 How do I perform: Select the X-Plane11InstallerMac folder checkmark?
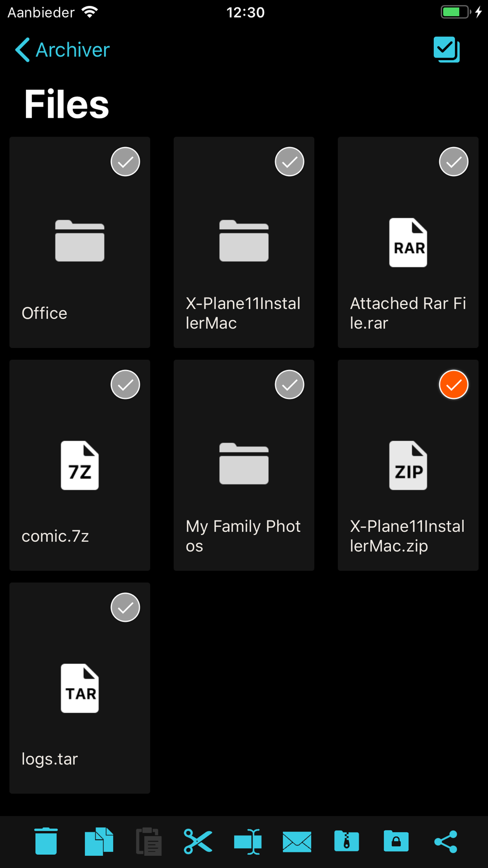(290, 162)
